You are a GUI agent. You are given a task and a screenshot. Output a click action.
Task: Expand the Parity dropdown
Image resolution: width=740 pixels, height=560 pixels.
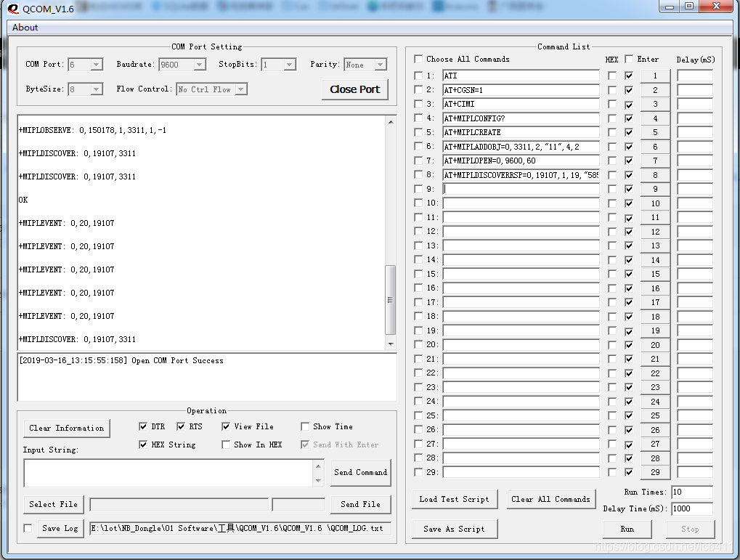381,64
